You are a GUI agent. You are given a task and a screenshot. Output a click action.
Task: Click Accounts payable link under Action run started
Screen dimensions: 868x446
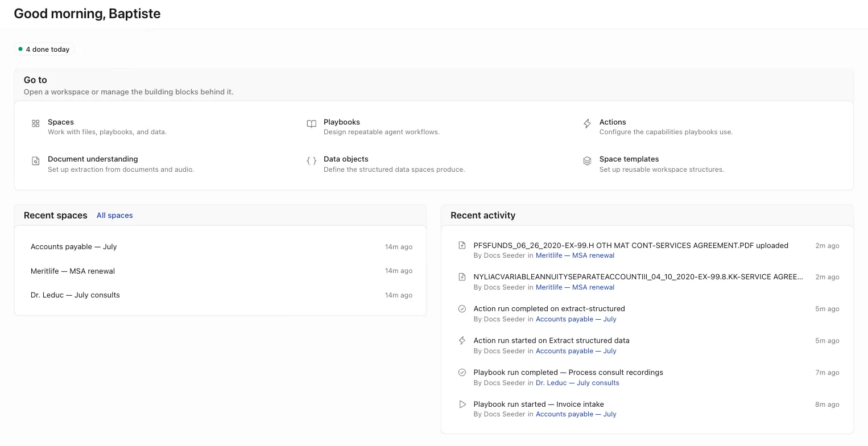tap(576, 351)
